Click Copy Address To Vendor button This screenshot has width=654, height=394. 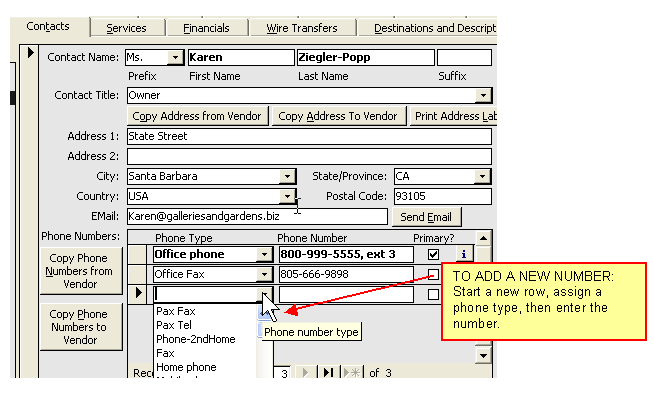pyautogui.click(x=338, y=116)
